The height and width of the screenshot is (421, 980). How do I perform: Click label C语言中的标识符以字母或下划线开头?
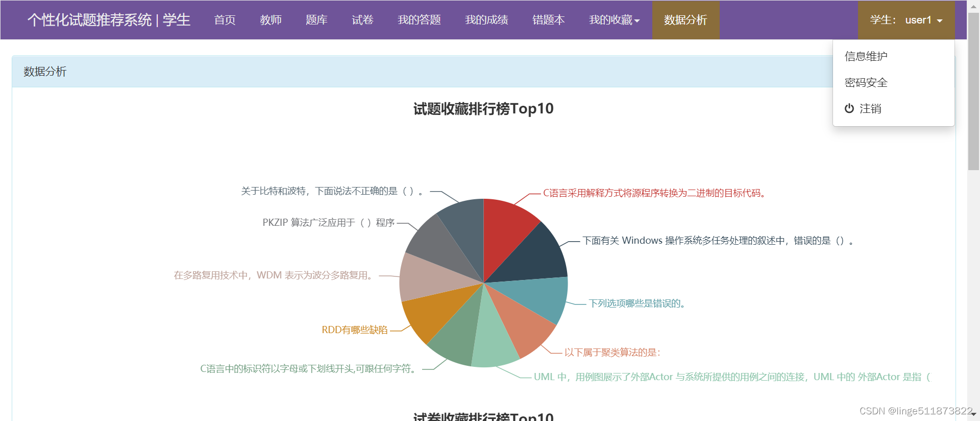pyautogui.click(x=309, y=369)
